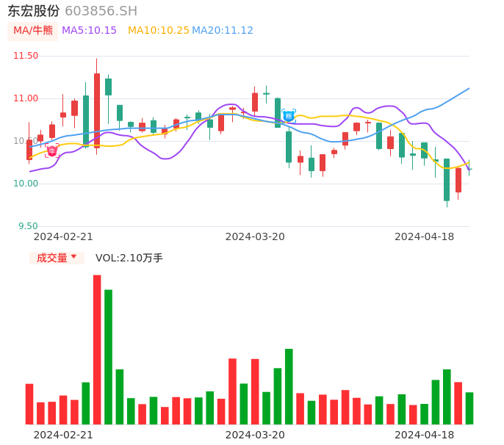Viewport: 504px width, 445px height.
Task: Click the blue bear marker icon on chart
Action: [289, 115]
